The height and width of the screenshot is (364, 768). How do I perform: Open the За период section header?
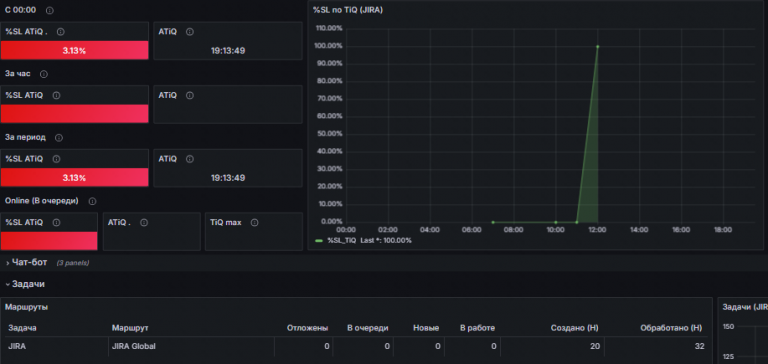(x=25, y=138)
